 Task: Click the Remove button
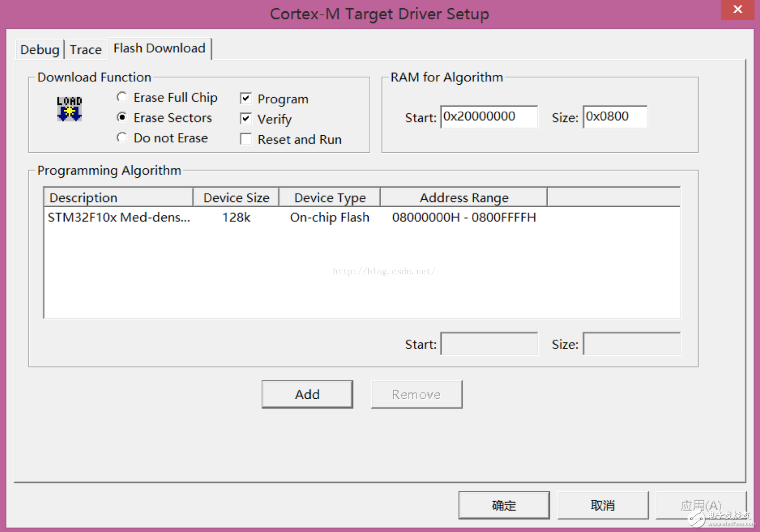[416, 394]
